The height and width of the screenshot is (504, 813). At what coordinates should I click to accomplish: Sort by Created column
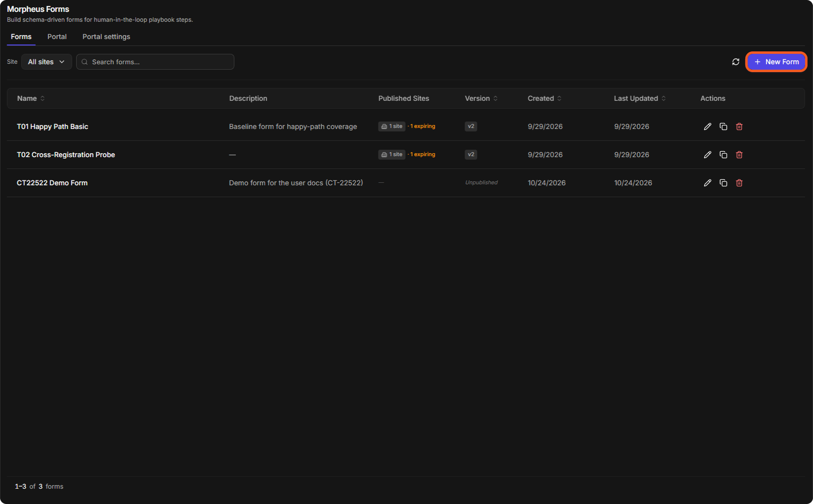tap(544, 98)
